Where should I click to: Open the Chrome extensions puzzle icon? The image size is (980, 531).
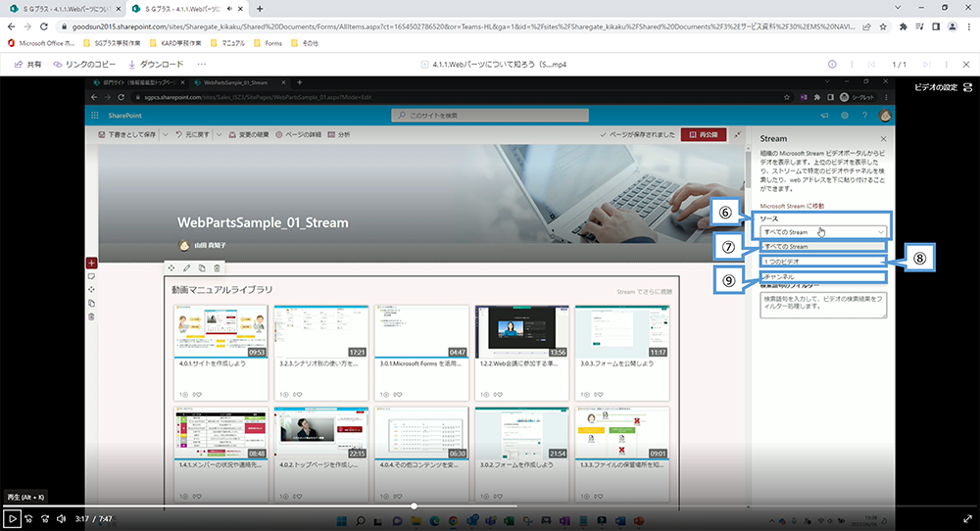coord(904,26)
